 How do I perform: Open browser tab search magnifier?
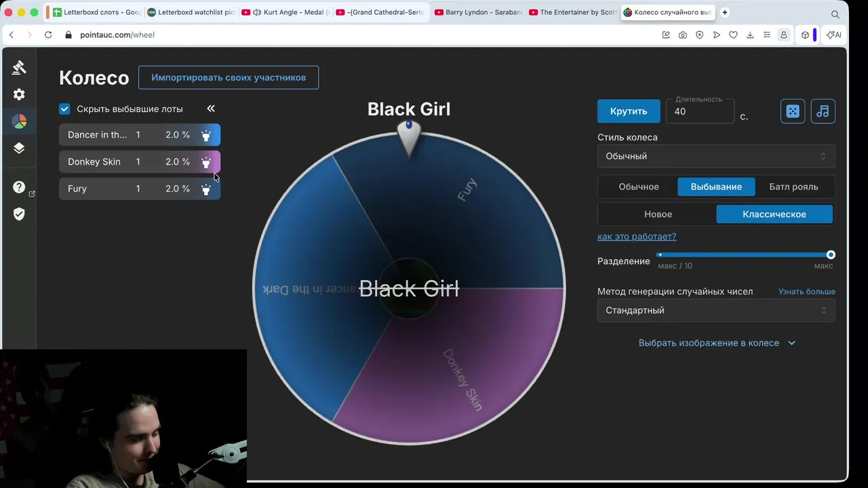tap(835, 14)
